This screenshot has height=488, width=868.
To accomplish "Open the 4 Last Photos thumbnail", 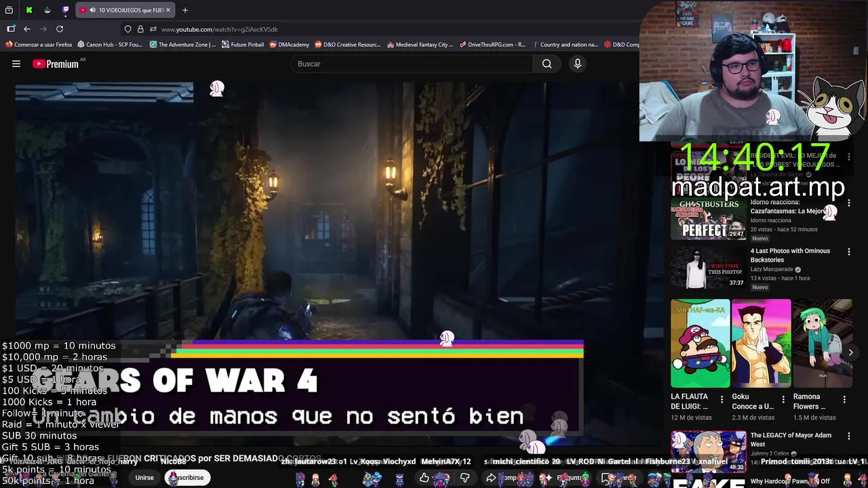I will tap(709, 268).
